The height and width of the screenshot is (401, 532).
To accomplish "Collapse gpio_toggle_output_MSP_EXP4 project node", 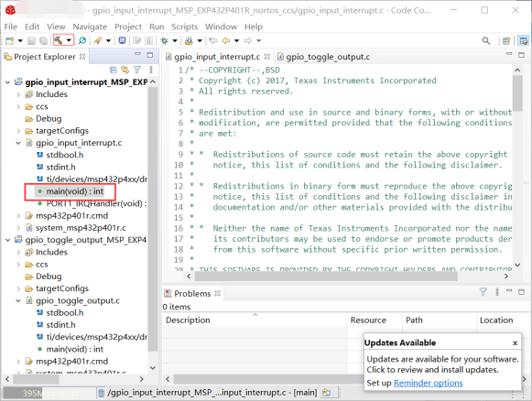I will point(8,240).
